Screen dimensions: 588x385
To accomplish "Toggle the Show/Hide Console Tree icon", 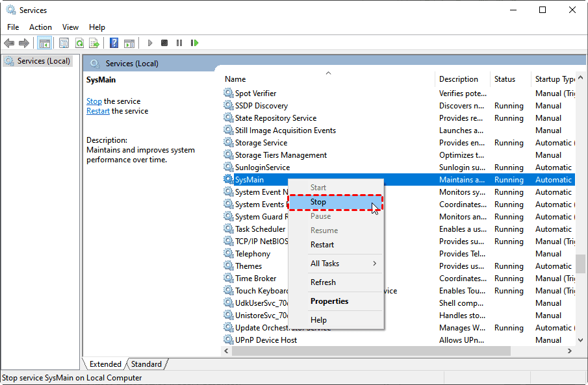I will click(44, 43).
